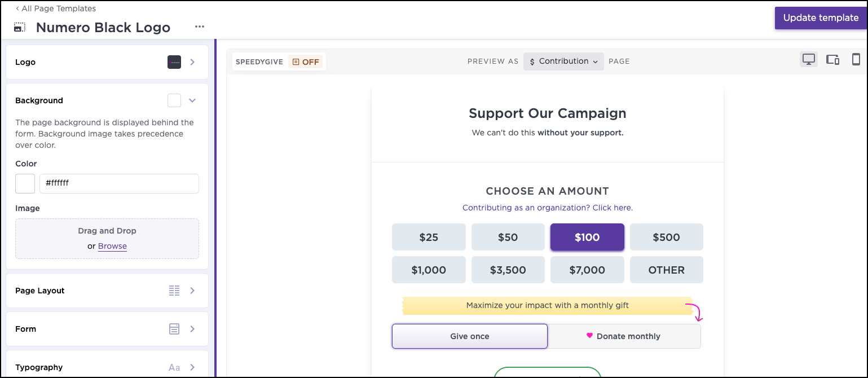This screenshot has height=378, width=868.
Task: Click the Logo thumbnail preview
Action: [x=174, y=62]
